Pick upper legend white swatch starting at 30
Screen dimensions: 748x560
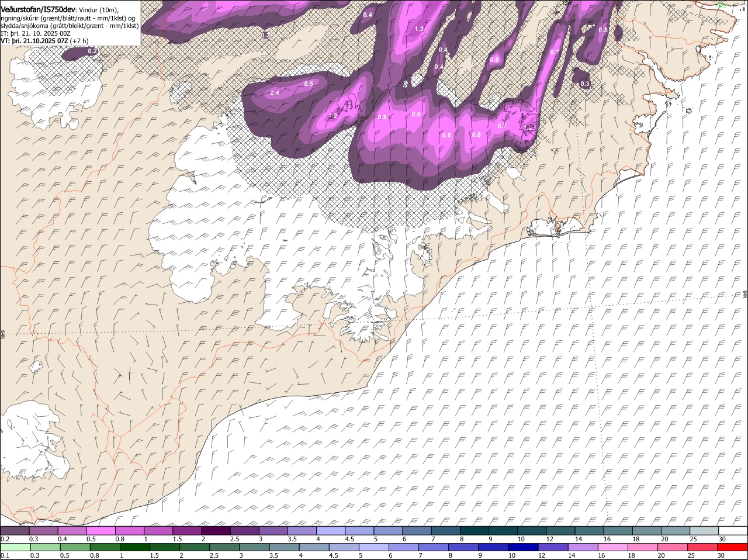[733, 531]
